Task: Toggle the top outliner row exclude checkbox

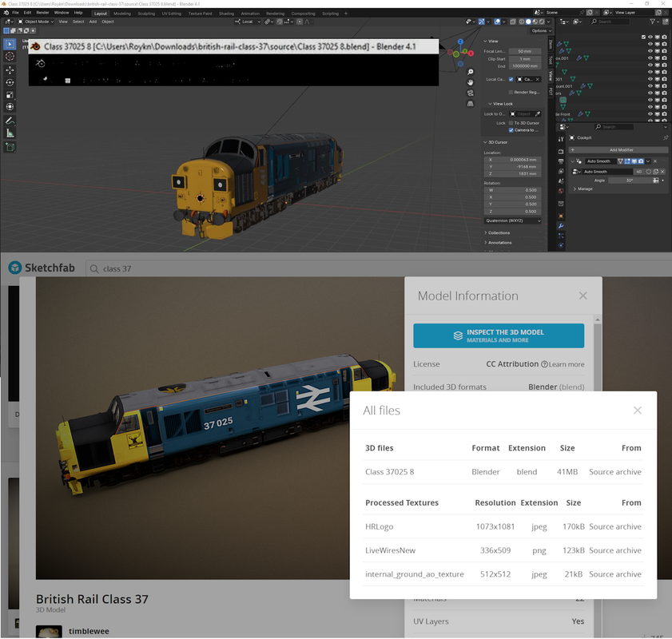Action: point(643,37)
